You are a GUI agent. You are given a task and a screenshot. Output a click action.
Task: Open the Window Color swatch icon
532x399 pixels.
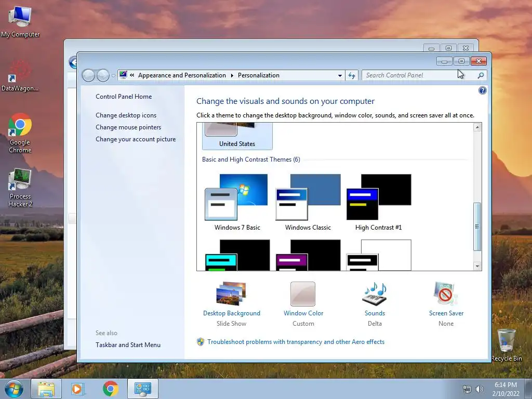pyautogui.click(x=303, y=294)
